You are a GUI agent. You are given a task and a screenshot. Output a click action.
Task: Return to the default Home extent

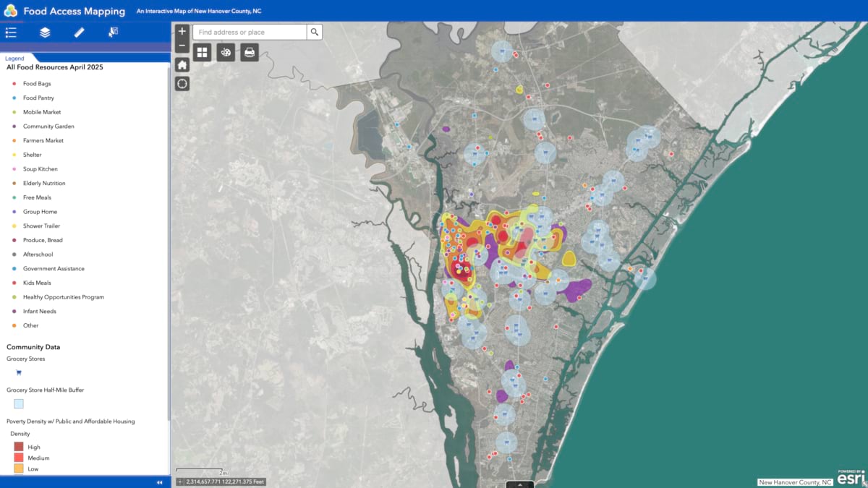182,65
